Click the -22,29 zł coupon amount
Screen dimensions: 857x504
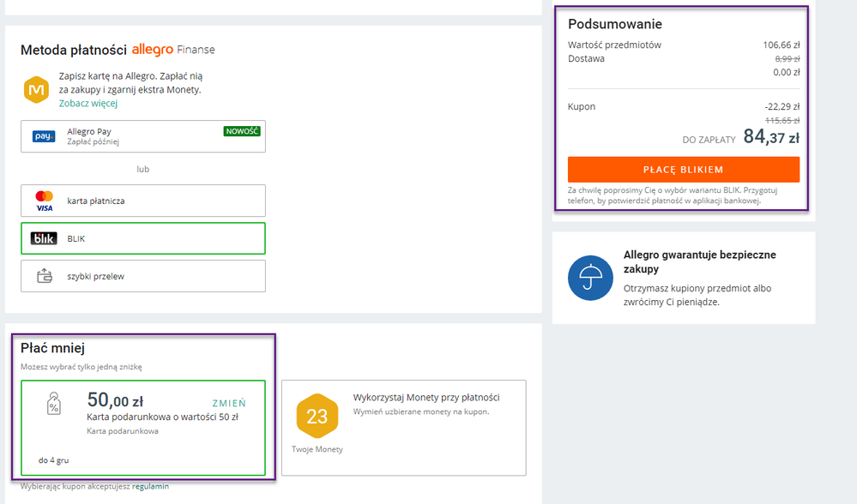[782, 106]
